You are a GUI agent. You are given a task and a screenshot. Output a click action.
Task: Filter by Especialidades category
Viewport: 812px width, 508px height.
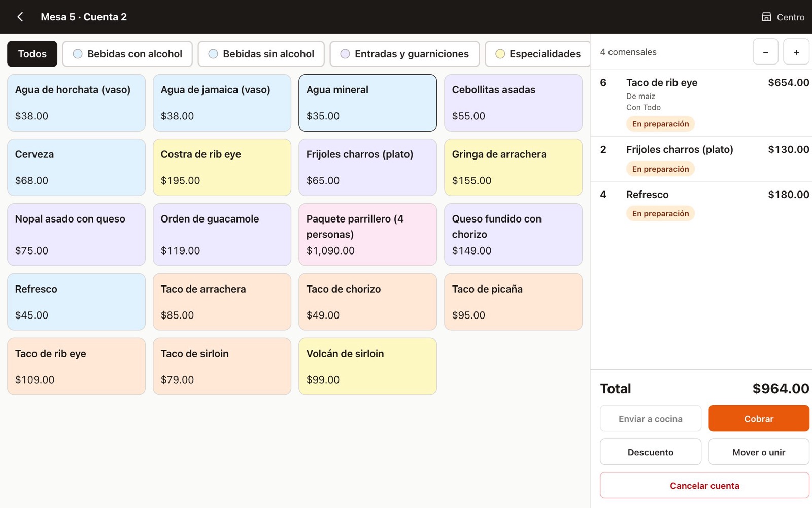coord(537,54)
